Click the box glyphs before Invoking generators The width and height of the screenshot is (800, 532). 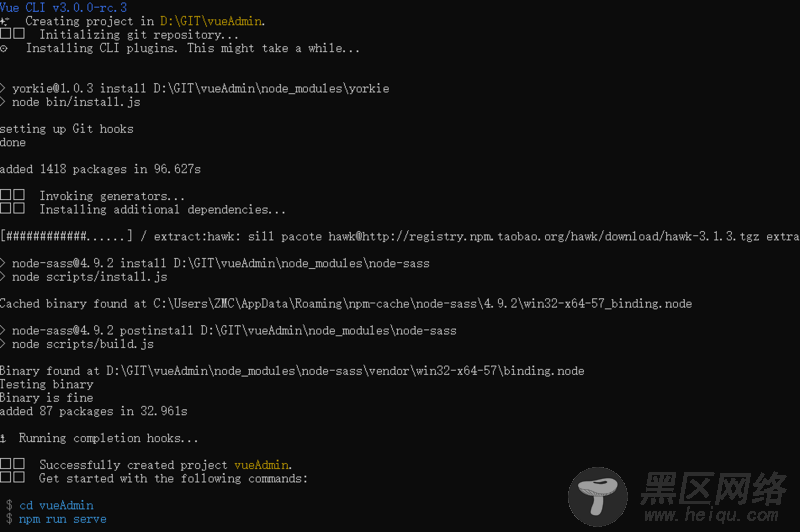[12, 195]
